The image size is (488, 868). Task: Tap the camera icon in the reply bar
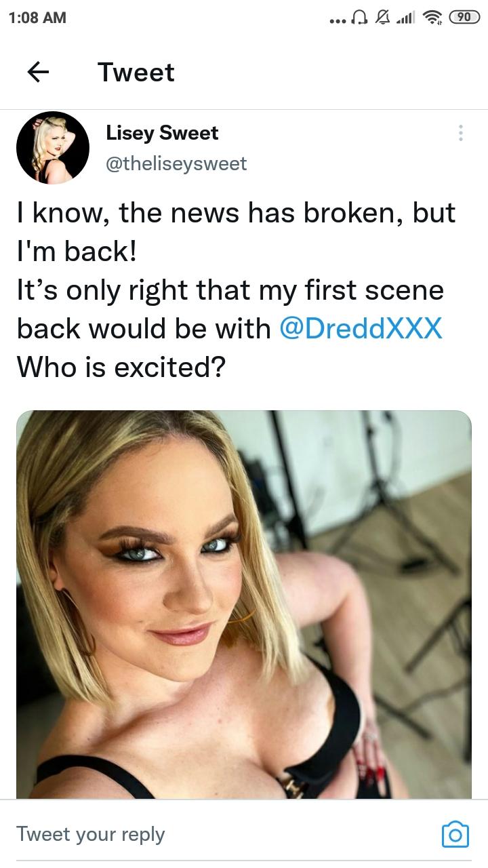click(x=455, y=834)
